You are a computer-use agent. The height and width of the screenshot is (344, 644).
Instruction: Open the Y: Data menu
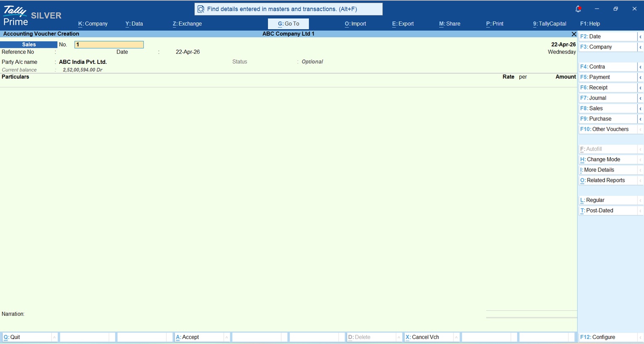pos(134,24)
